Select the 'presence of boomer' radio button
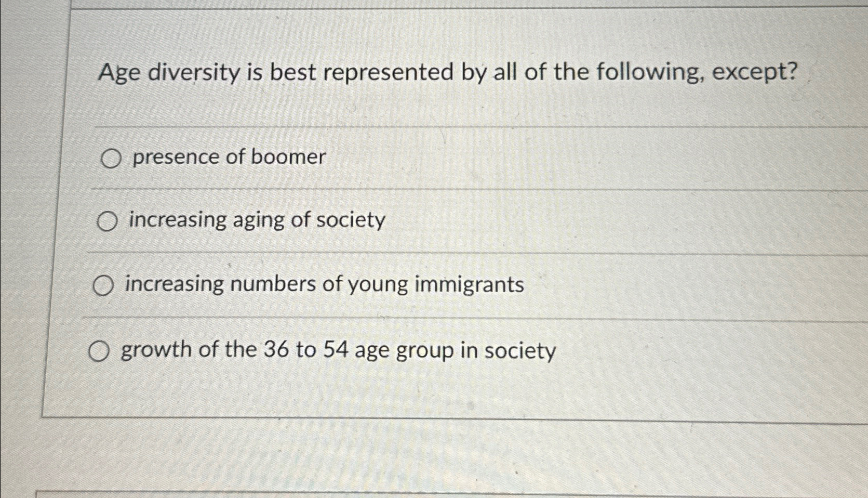This screenshot has width=868, height=498. 111,159
